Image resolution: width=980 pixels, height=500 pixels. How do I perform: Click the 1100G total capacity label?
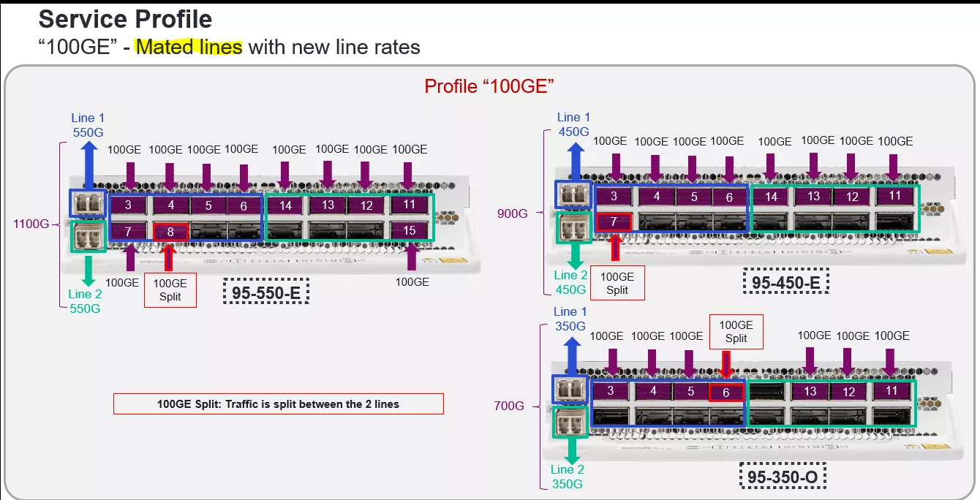(x=31, y=224)
